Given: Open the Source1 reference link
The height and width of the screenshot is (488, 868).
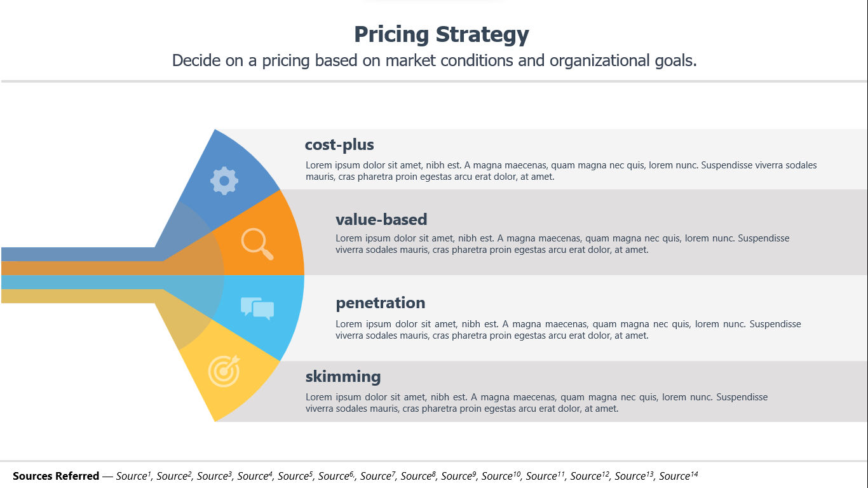Looking at the screenshot, I should pos(133,476).
